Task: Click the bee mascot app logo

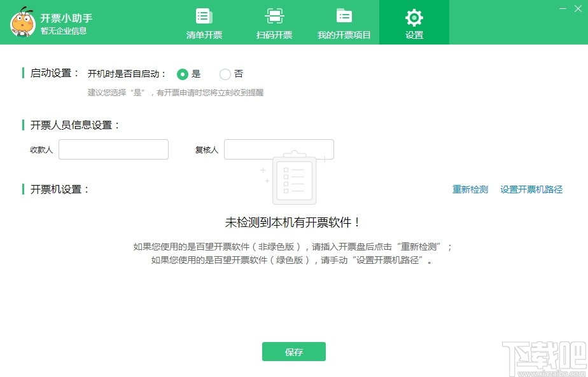Action: (23, 22)
